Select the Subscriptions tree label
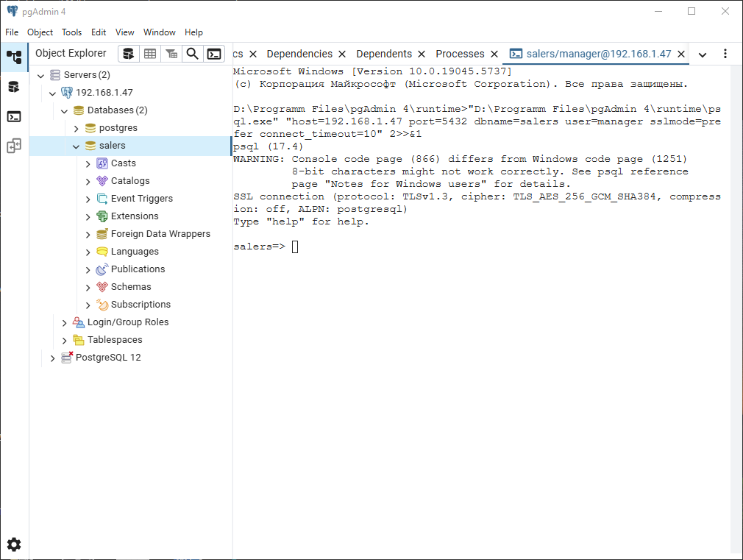Image resolution: width=743 pixels, height=560 pixels. [x=141, y=305]
